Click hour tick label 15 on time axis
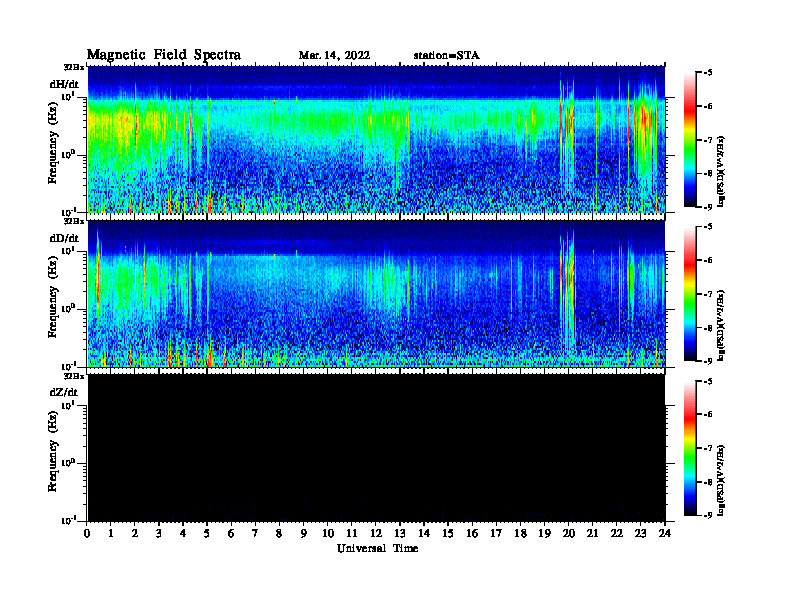The height and width of the screenshot is (612, 792). [448, 533]
